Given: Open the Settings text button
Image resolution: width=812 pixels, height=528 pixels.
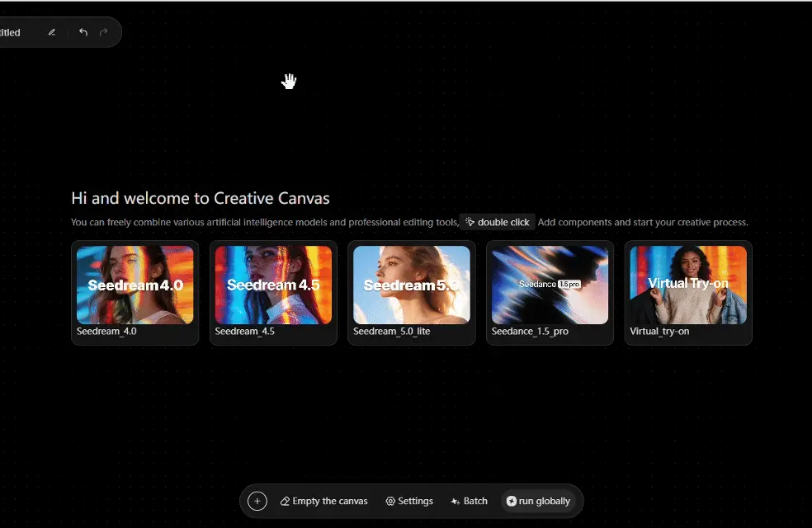Looking at the screenshot, I should point(415,501).
